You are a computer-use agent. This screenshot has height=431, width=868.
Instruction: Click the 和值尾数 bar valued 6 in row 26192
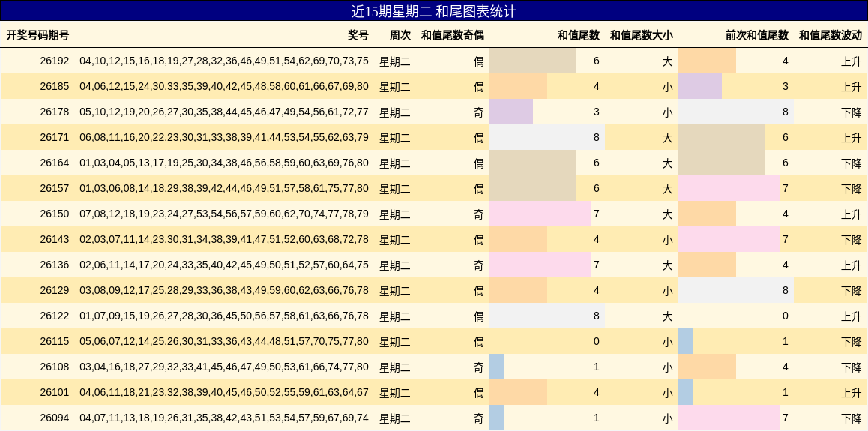click(532, 61)
